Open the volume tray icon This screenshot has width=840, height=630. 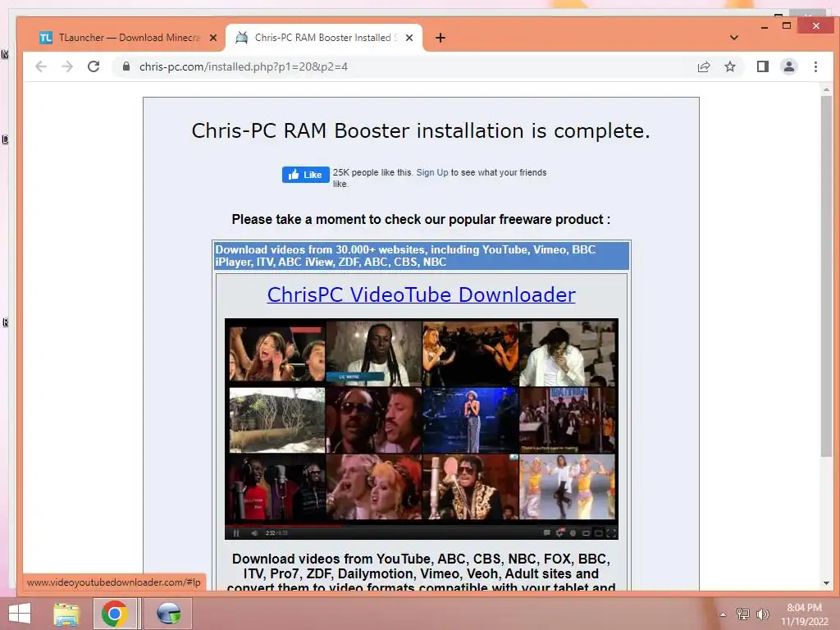pyautogui.click(x=762, y=614)
